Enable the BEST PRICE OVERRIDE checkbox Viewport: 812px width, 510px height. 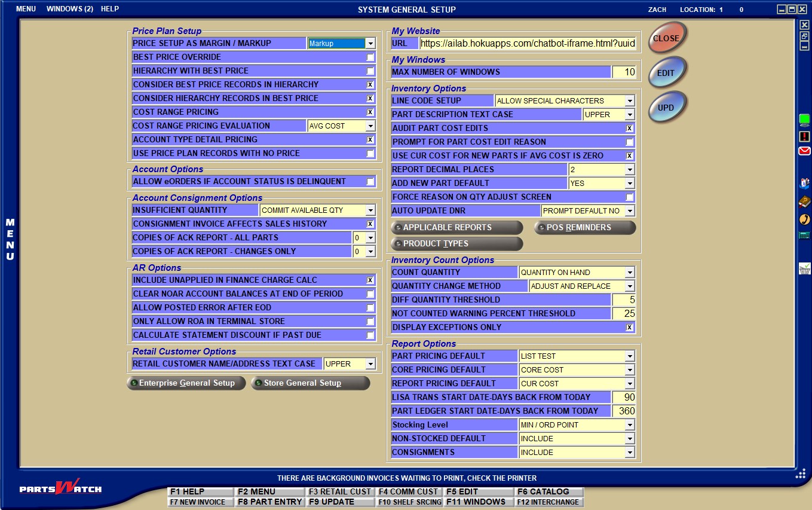point(370,57)
